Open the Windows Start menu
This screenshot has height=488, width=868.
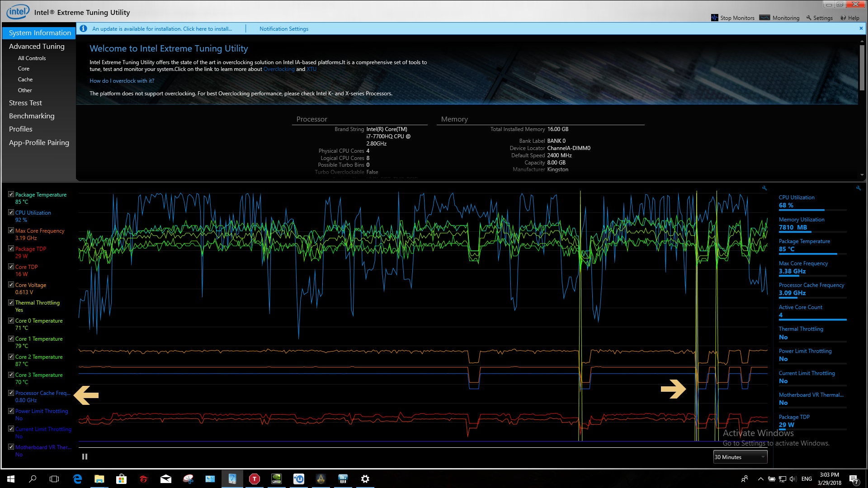tap(11, 479)
